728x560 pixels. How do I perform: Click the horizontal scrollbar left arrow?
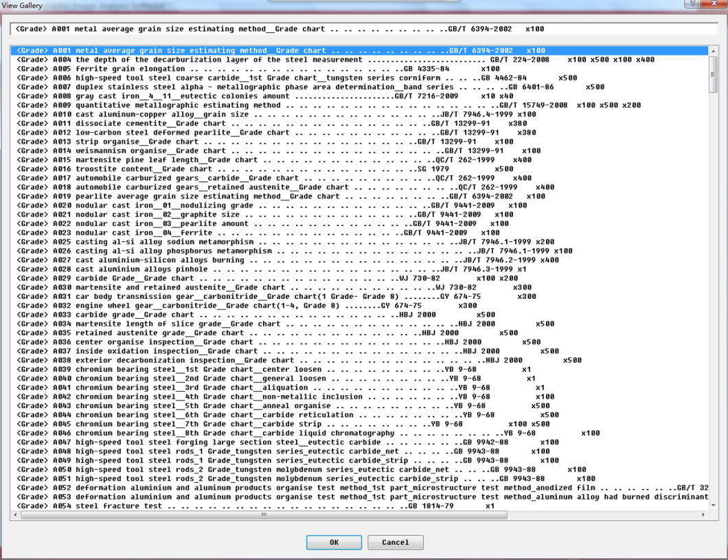click(15, 515)
